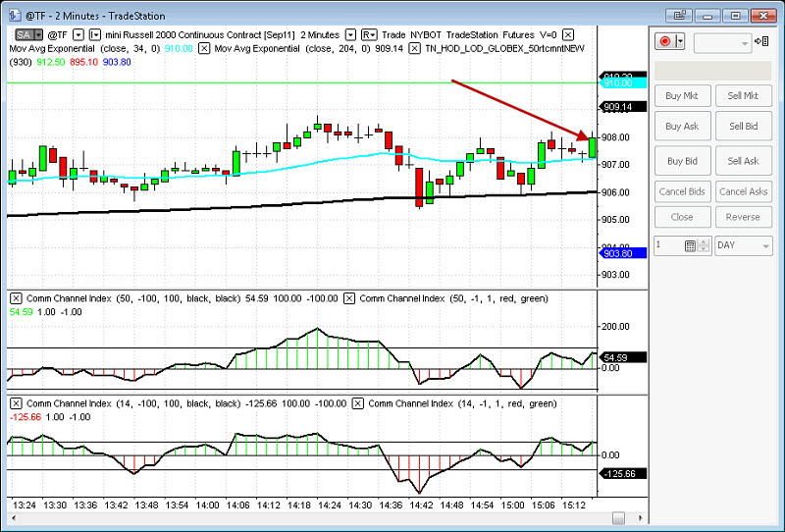Click the red record order button

point(665,41)
